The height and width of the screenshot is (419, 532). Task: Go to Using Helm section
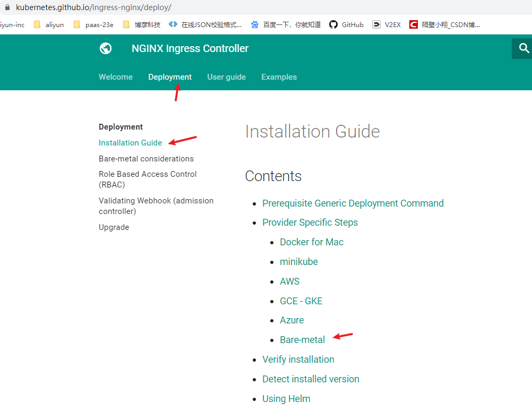pos(286,399)
